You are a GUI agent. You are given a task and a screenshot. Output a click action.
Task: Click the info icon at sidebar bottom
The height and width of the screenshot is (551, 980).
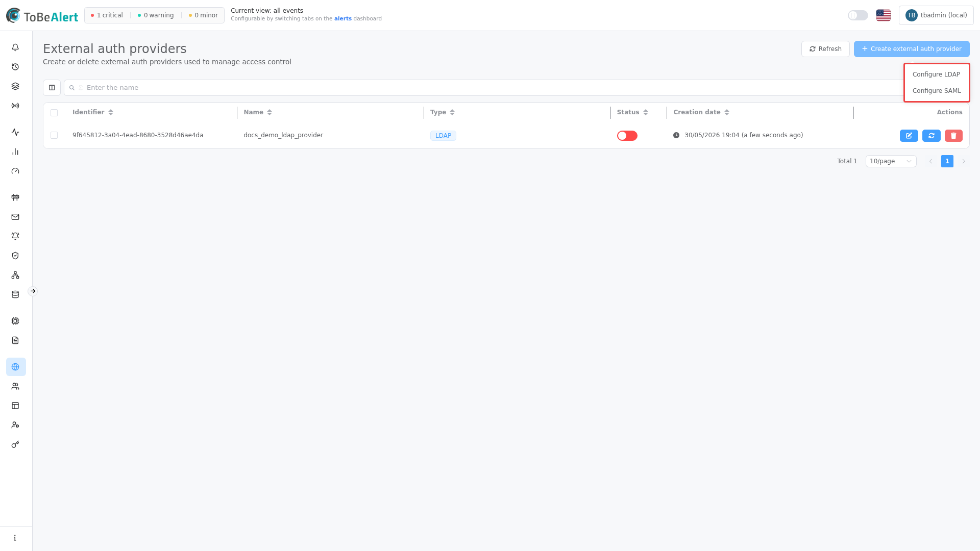(15, 538)
